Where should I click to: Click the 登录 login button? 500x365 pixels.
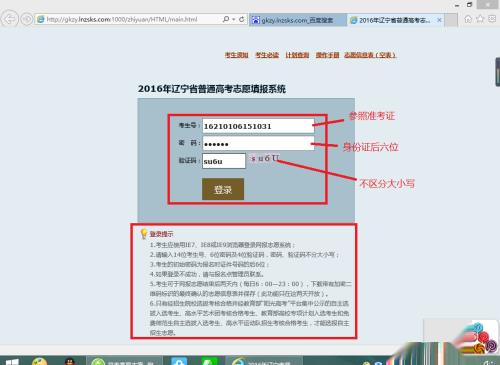tap(223, 189)
